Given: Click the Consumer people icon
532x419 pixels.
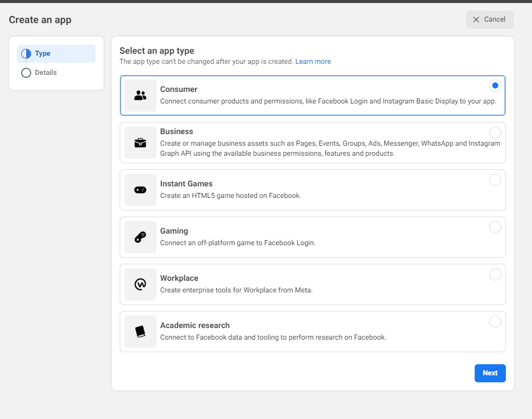Looking at the screenshot, I should click(140, 95).
